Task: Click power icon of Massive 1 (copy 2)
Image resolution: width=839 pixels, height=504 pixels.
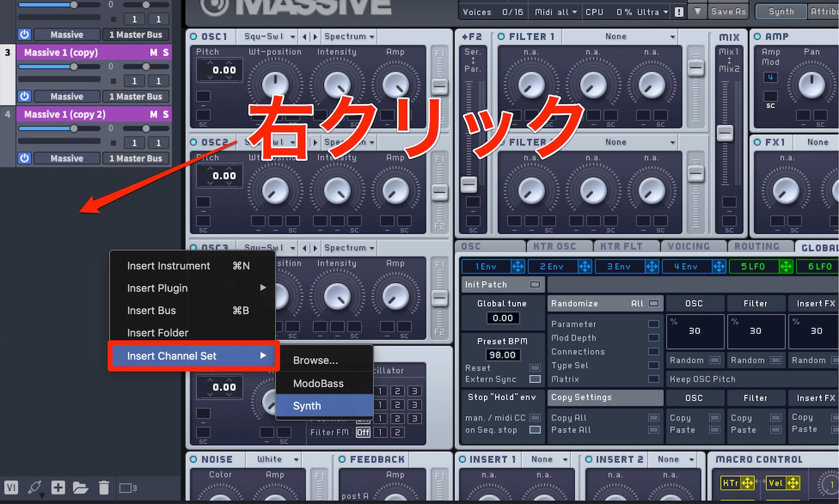Action: (x=24, y=158)
